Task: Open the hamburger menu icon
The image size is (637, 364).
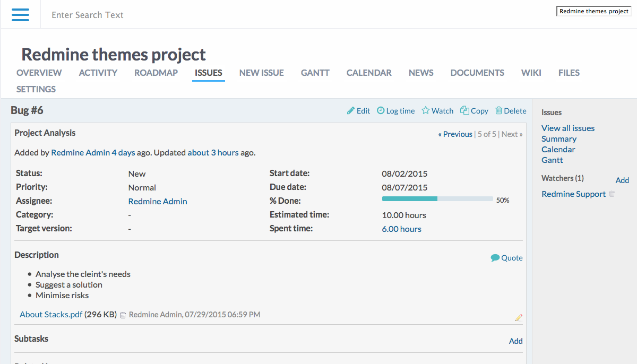Action: [21, 14]
